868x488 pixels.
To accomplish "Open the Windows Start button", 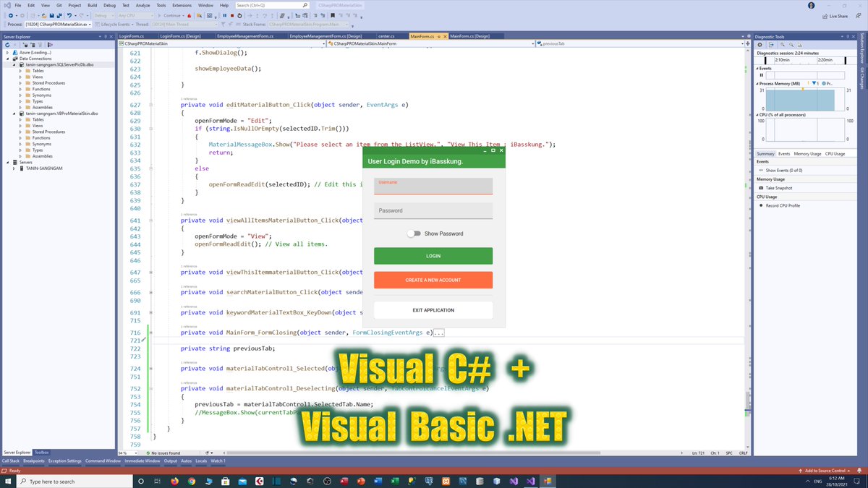I will point(8,481).
